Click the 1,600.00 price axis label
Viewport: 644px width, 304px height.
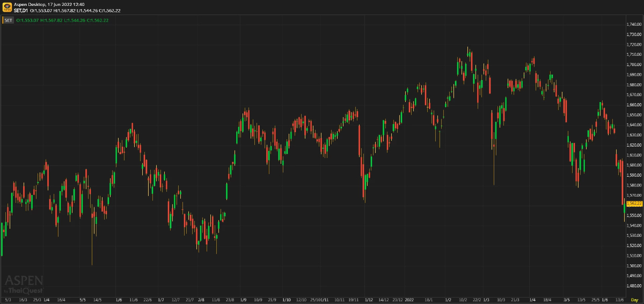click(x=635, y=165)
